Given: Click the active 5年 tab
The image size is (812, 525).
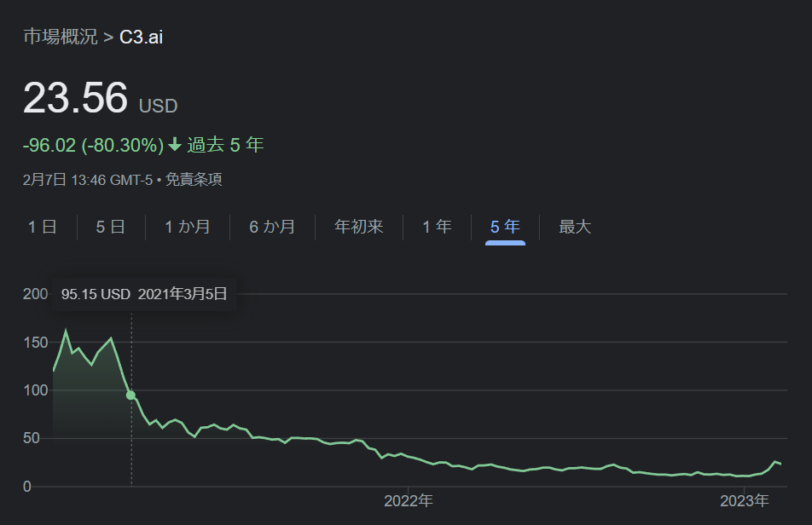Looking at the screenshot, I should click(505, 227).
